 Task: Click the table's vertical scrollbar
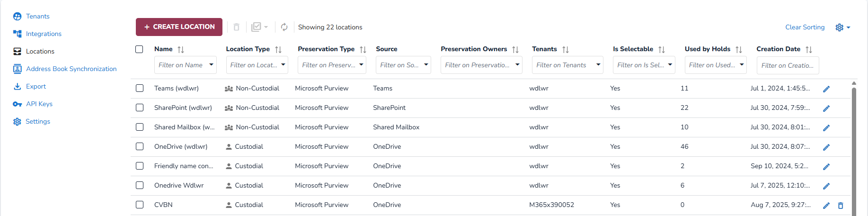[854, 152]
